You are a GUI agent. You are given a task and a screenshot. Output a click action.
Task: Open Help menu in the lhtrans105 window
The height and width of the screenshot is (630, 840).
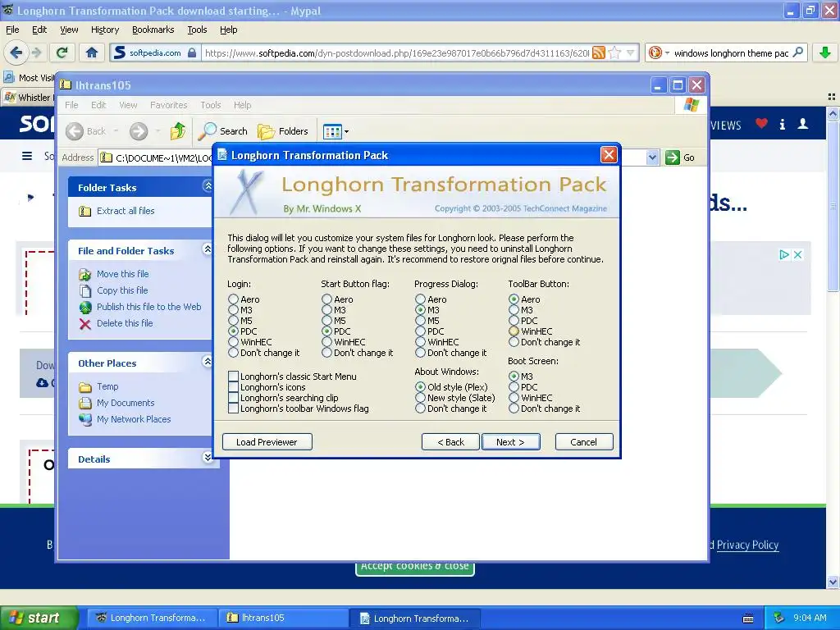click(242, 105)
